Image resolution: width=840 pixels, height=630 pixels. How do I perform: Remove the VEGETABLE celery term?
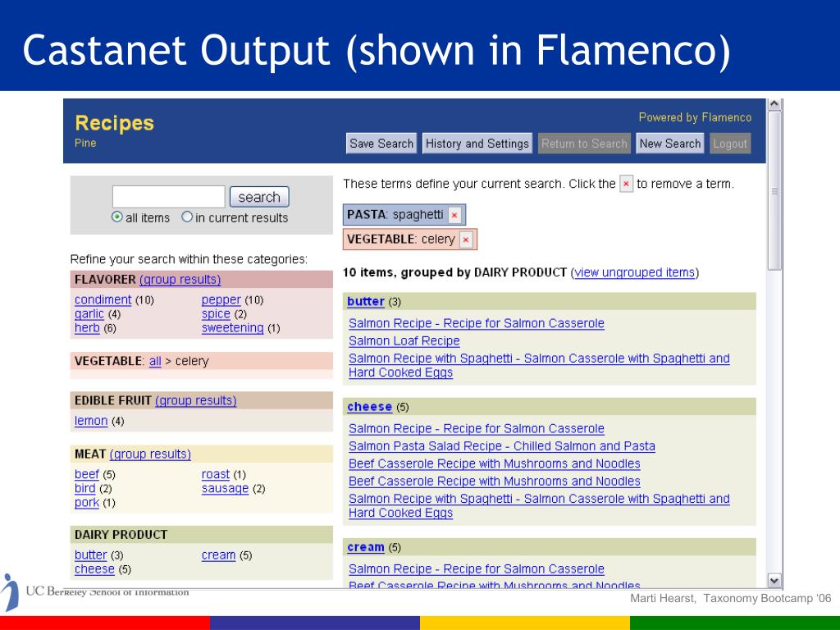pos(466,240)
